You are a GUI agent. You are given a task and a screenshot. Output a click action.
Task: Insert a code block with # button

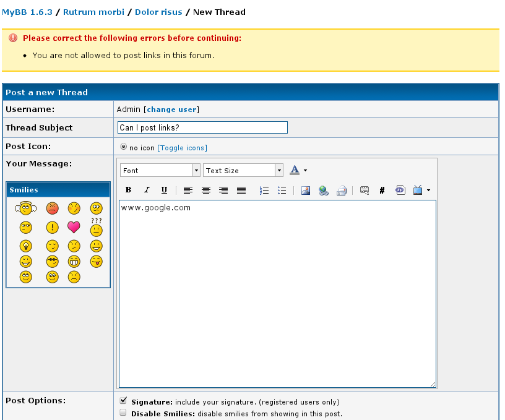[382, 191]
